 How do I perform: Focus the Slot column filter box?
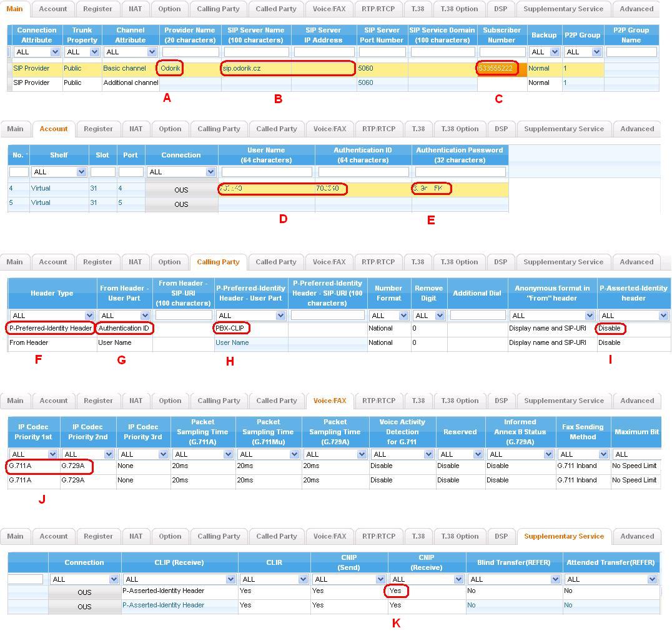pos(103,172)
